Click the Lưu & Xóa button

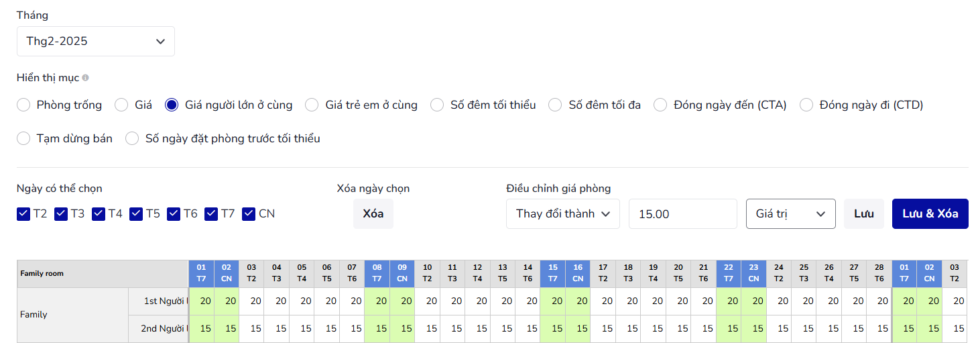pos(930,213)
